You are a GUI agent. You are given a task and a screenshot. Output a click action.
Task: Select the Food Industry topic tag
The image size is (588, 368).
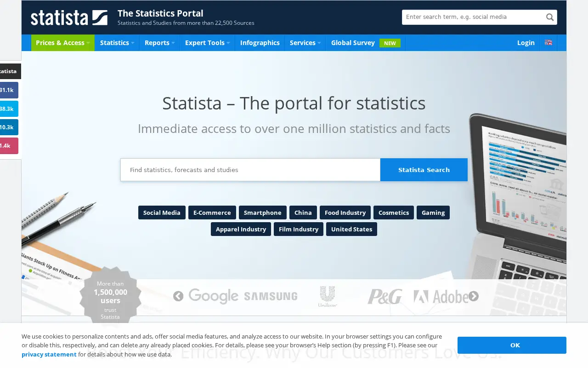click(345, 213)
